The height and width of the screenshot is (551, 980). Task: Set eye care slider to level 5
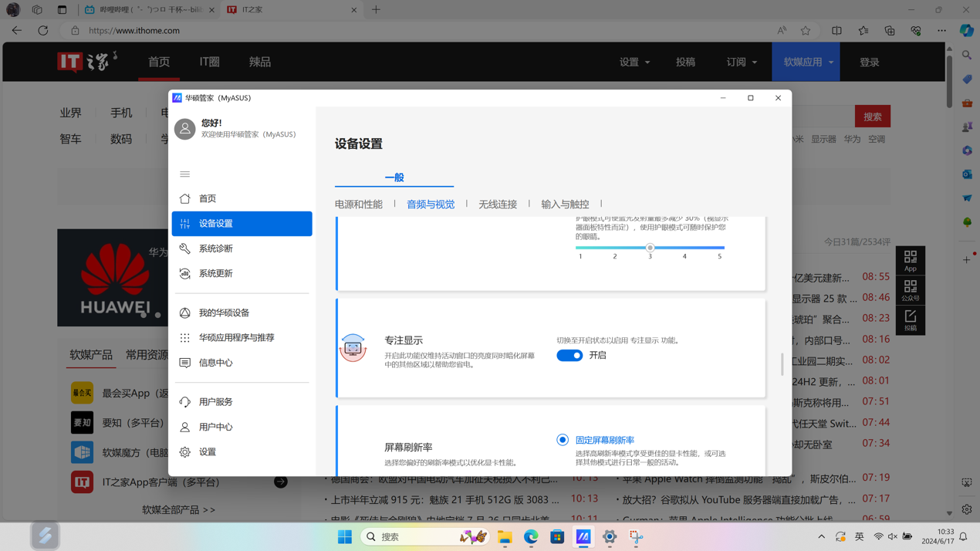(720, 248)
